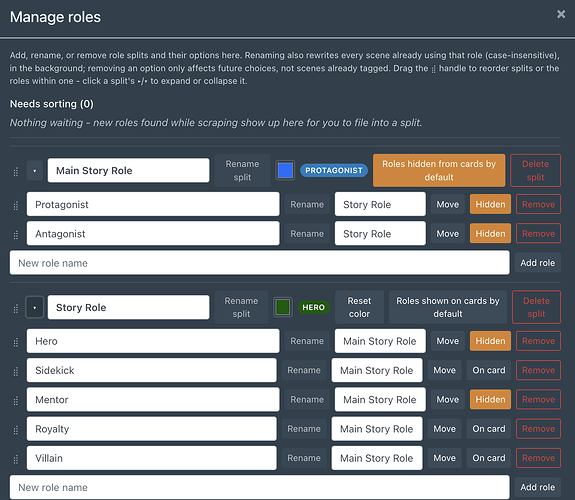Open the blue color swatch for Main Story Role
Screen dimensions: 575x500
[x=285, y=171]
